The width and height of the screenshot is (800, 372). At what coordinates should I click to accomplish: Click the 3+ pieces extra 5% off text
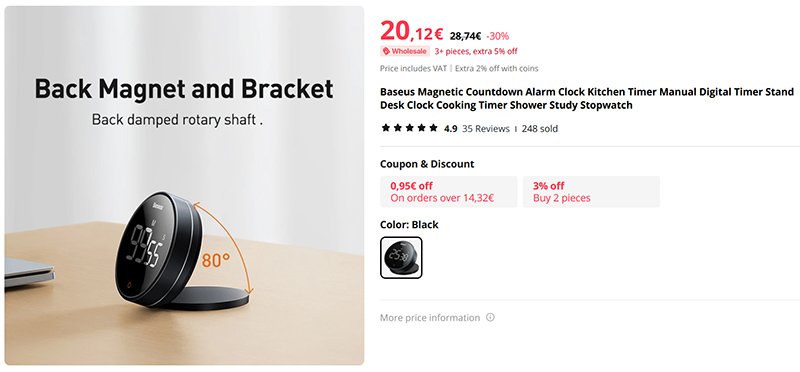(x=476, y=51)
